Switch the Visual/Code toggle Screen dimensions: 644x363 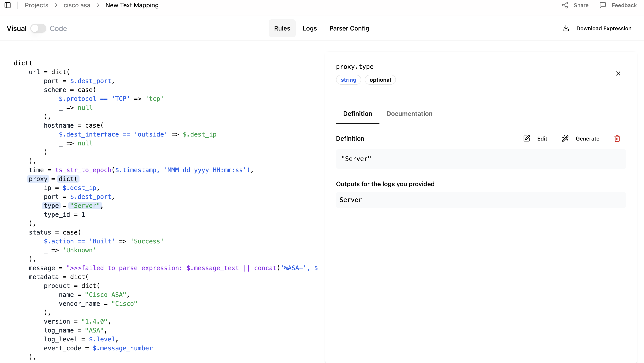coord(38,29)
